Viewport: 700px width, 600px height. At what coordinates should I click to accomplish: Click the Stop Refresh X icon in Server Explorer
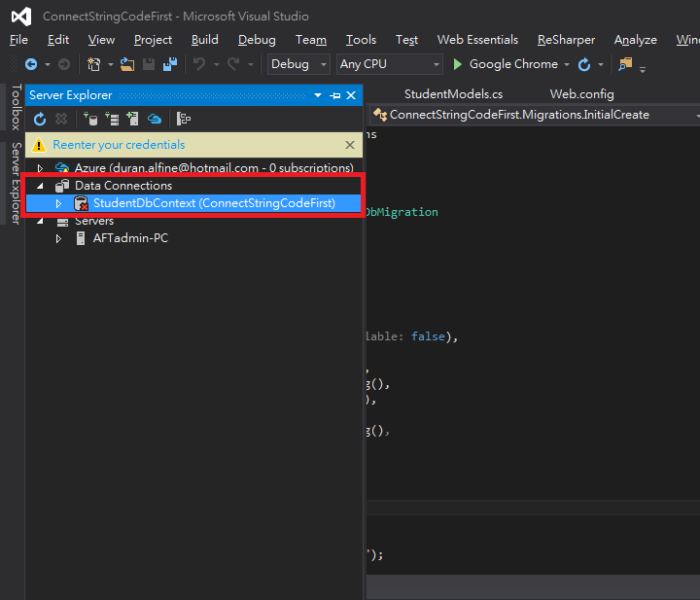(61, 120)
